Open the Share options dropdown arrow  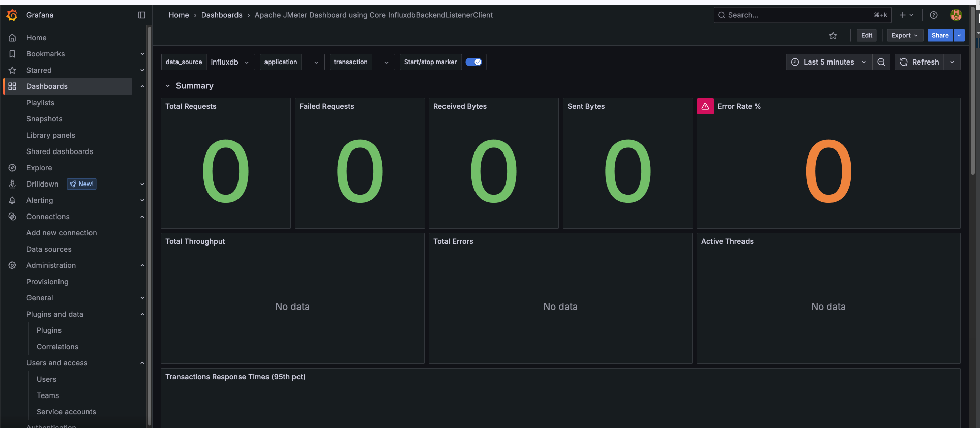[959, 36]
